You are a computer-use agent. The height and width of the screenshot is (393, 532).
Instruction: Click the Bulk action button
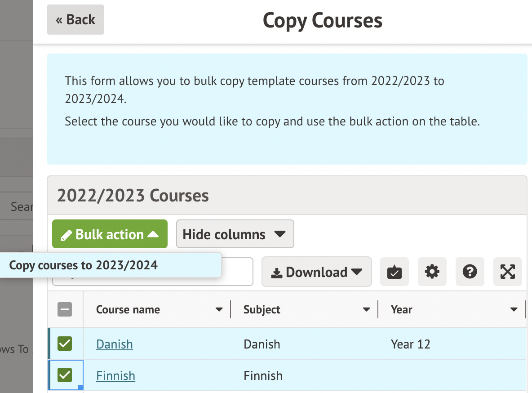110,234
